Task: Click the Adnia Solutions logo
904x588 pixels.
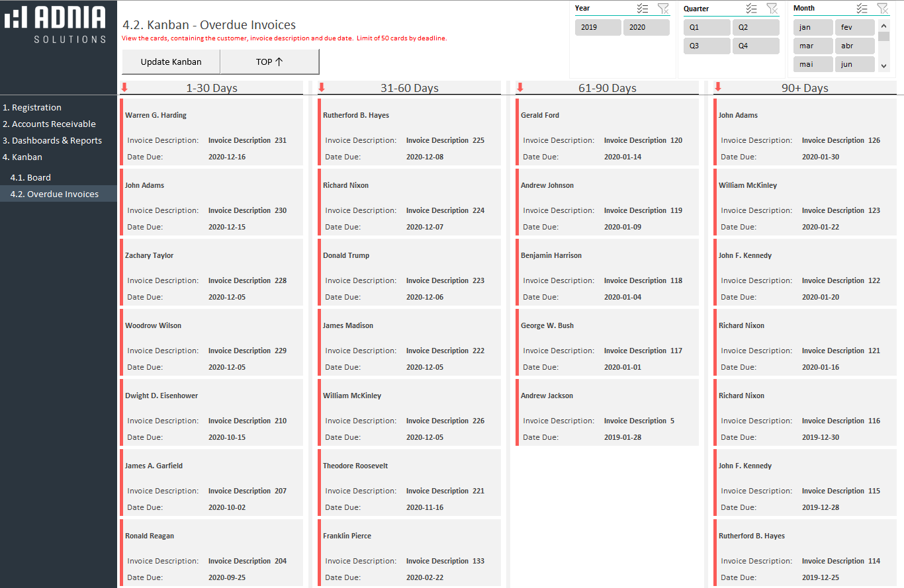Action: tap(56, 25)
